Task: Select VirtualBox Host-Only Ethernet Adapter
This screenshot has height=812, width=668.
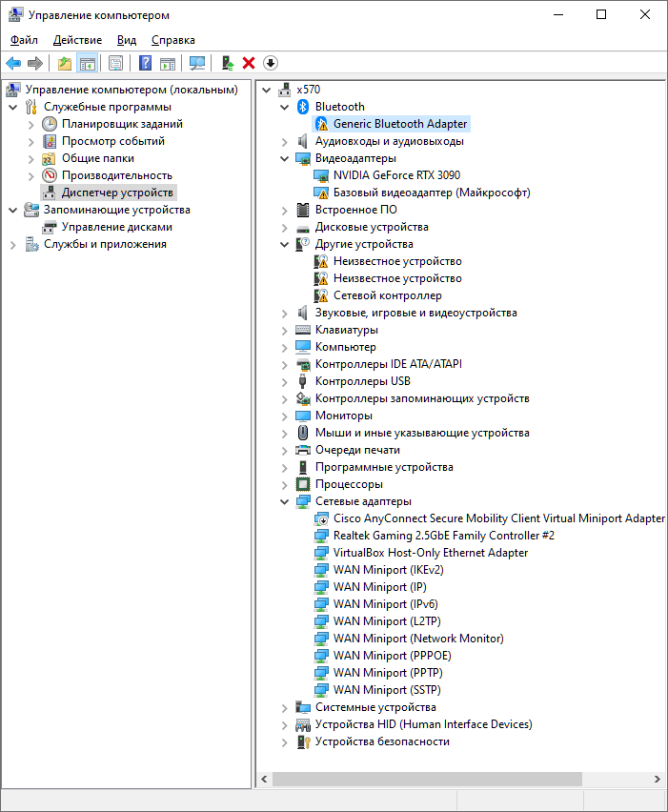Action: [431, 553]
